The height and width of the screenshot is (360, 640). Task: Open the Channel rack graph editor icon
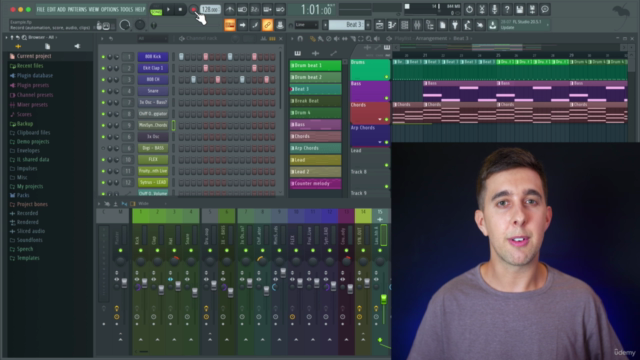coord(263,39)
